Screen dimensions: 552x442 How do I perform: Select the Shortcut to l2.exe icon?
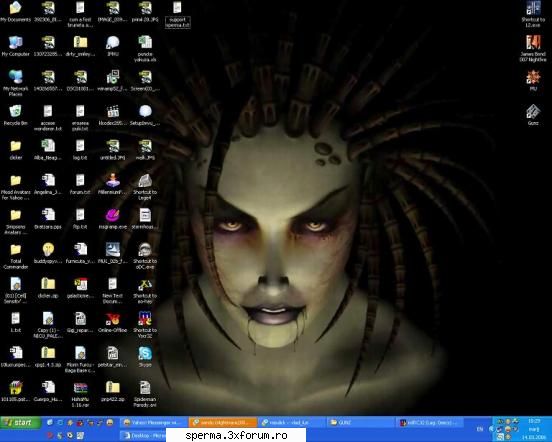(533, 14)
